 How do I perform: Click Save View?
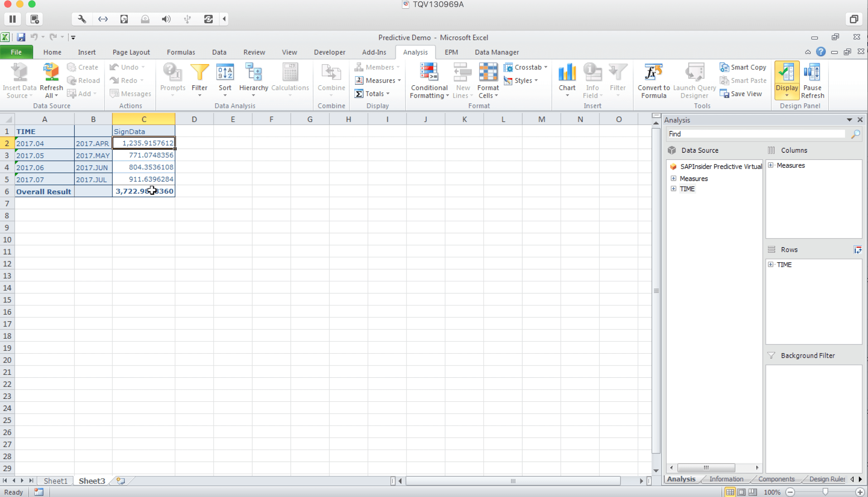coord(740,93)
